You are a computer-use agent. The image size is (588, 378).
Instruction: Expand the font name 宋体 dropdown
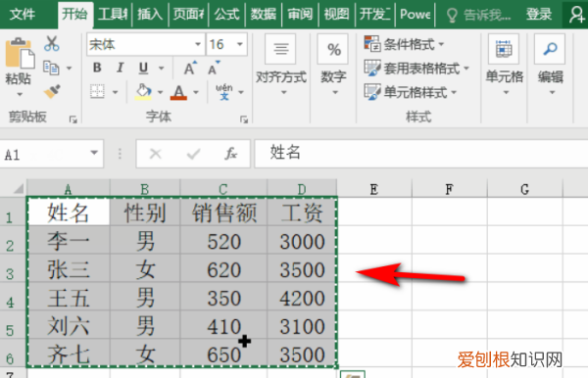coord(198,44)
